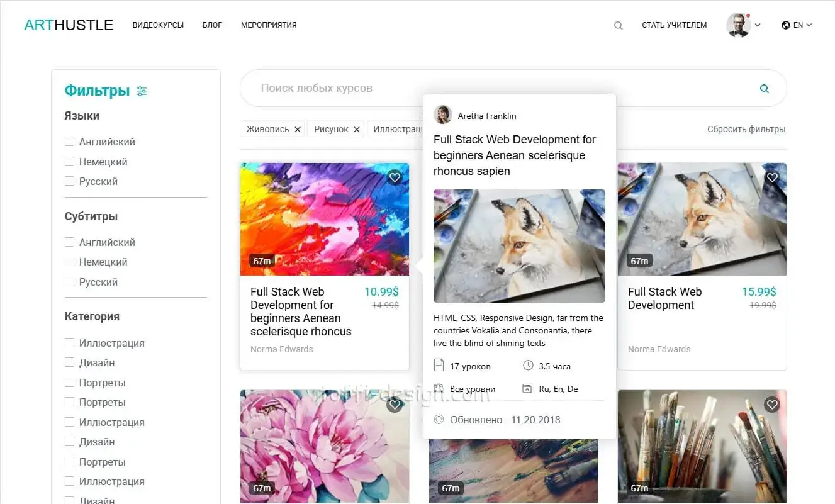
Task: Click the Сбросить фильтры link
Action: (x=746, y=128)
